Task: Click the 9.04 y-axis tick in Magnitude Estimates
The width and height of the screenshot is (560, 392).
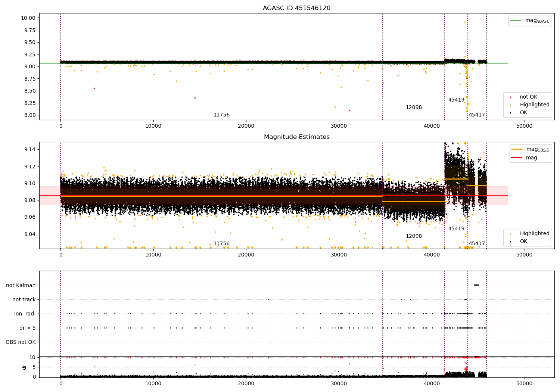Action: (x=31, y=234)
